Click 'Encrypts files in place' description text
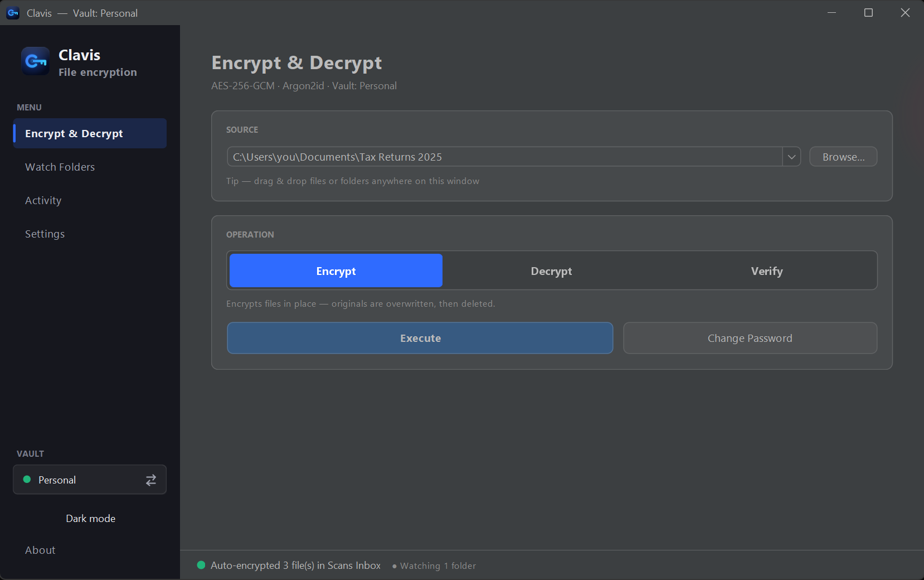The height and width of the screenshot is (580, 924). coord(361,304)
